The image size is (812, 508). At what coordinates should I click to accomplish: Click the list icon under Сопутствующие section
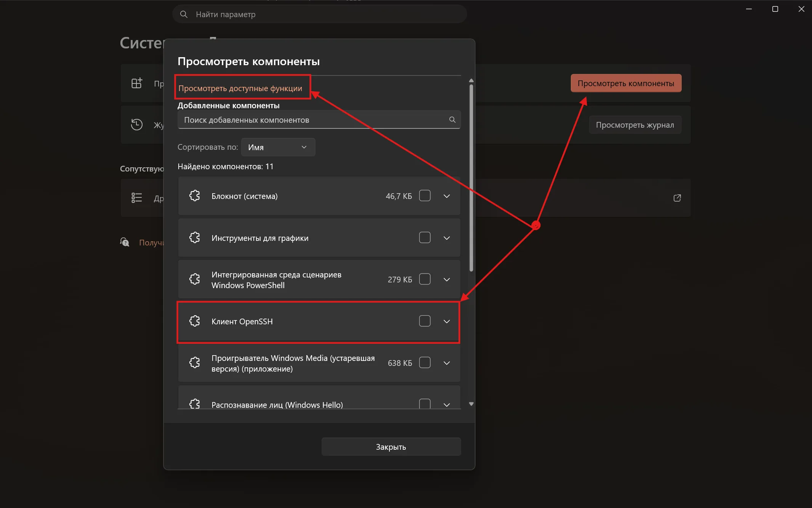[137, 198]
